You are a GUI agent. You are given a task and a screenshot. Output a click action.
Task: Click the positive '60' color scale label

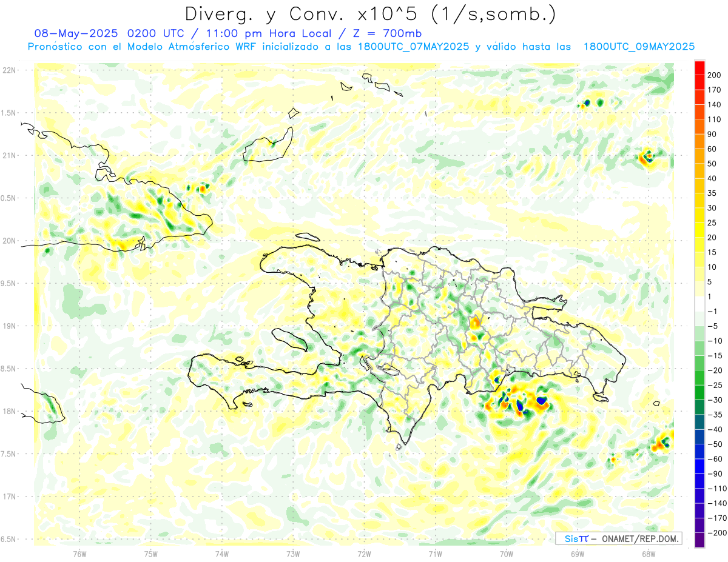[x=712, y=149]
